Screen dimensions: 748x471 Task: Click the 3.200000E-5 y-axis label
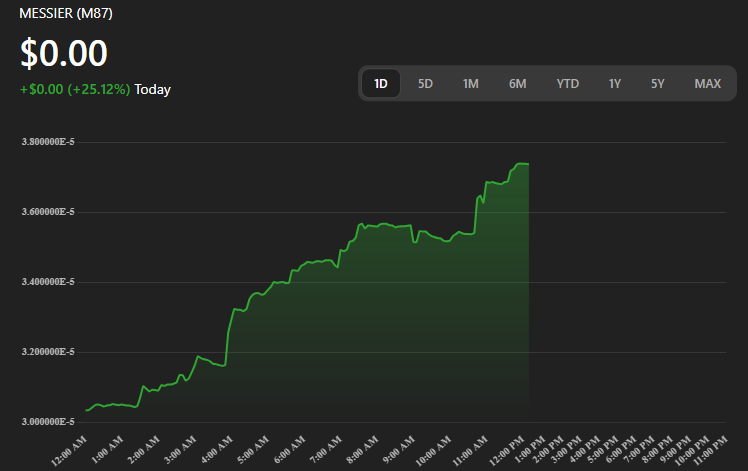48,352
